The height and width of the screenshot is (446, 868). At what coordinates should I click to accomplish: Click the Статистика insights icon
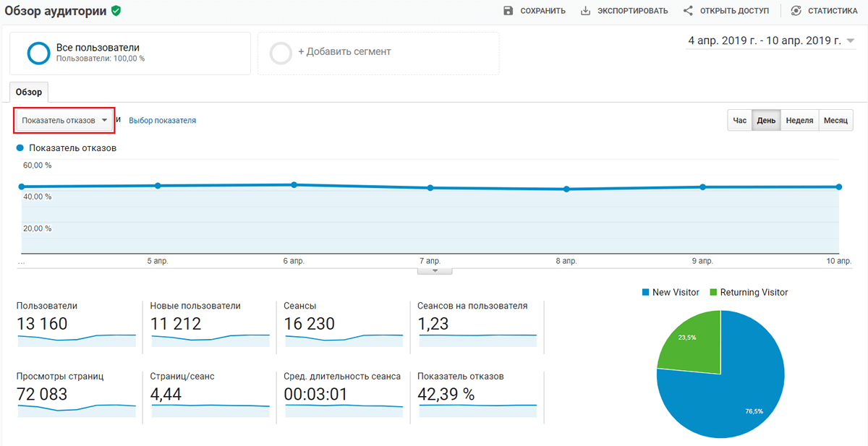[796, 11]
